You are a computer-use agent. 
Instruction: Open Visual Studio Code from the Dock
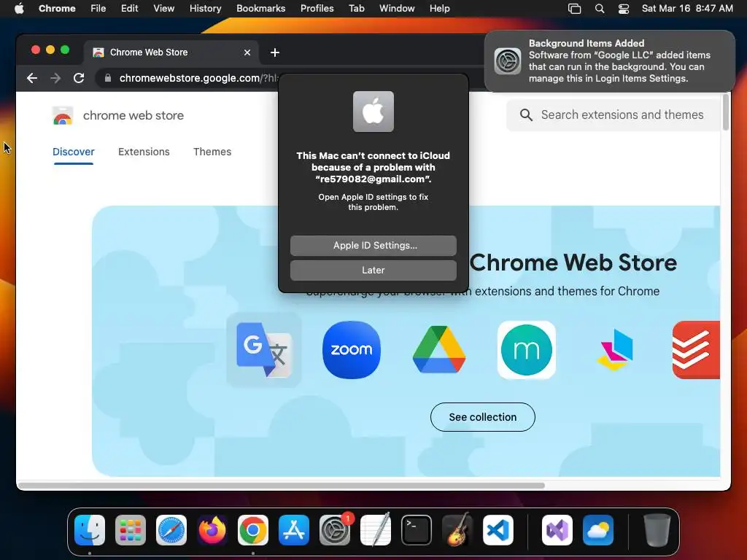click(498, 530)
